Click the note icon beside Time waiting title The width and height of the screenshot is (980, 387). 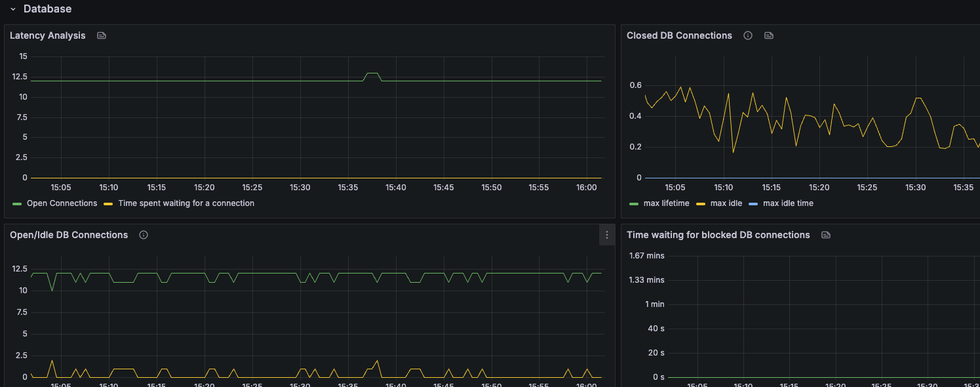tap(826, 235)
